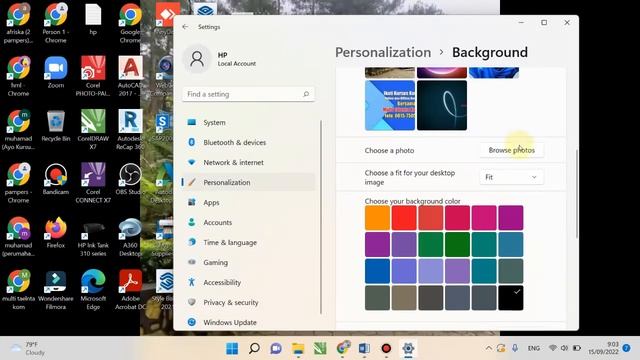Screen dimensions: 640x360
Task: Show hidden tray icons chevron
Action: [489, 348]
